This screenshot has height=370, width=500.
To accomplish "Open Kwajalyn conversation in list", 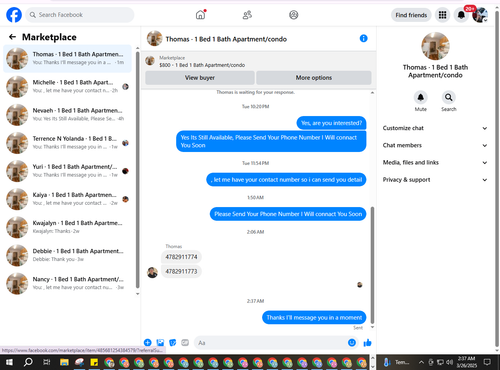I will coord(67,227).
